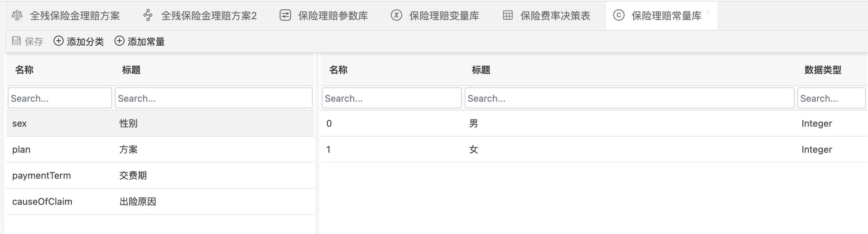Click the variable icon beside 保险理赔变量库
This screenshot has height=234, width=868.
pos(396,15)
